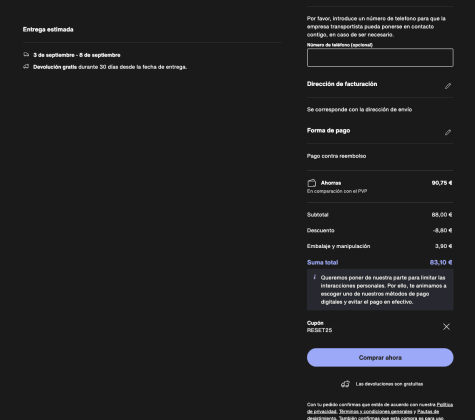The width and height of the screenshot is (475, 420).
Task: Click the returns icon beside Las devoluciones son gratuitas
Action: (345, 384)
